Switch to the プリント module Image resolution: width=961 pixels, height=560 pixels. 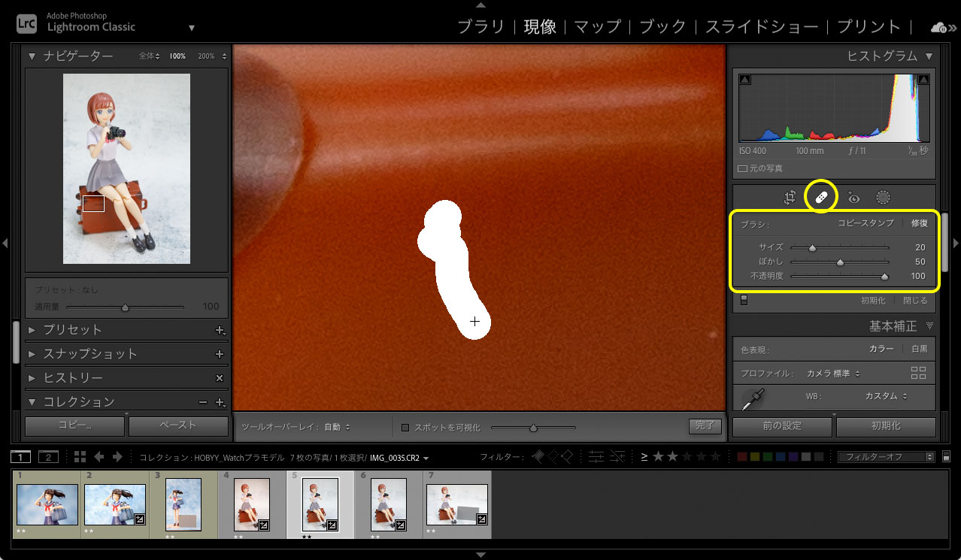point(869,27)
